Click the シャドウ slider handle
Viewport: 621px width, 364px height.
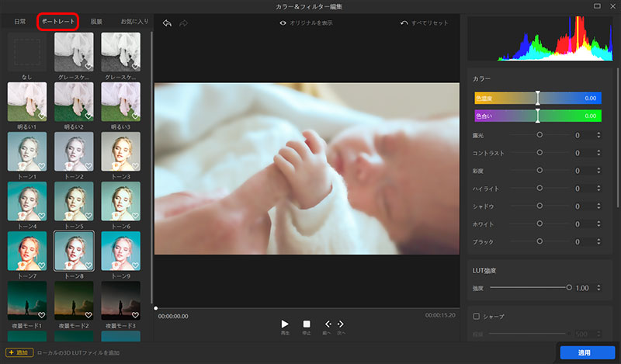(539, 206)
